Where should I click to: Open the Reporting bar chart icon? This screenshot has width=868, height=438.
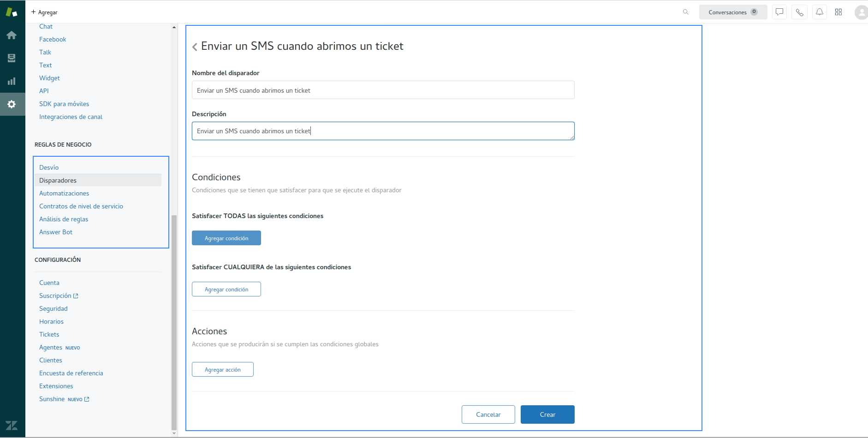(x=12, y=81)
